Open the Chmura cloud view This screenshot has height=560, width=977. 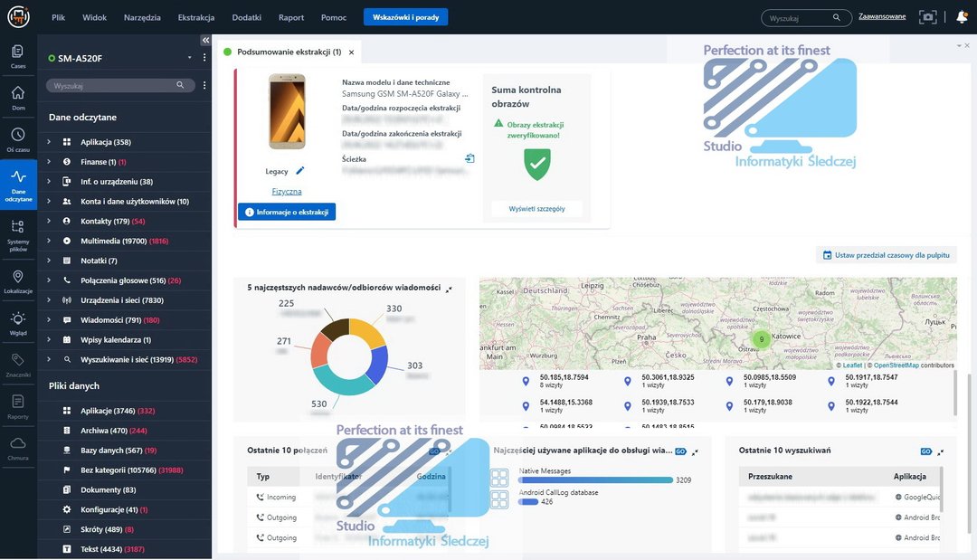pos(18,449)
